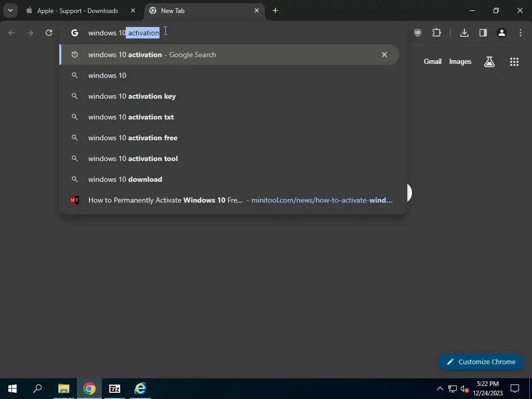Image resolution: width=532 pixels, height=399 pixels.
Task: Open Chrome three-dot menu
Action: pos(521,33)
